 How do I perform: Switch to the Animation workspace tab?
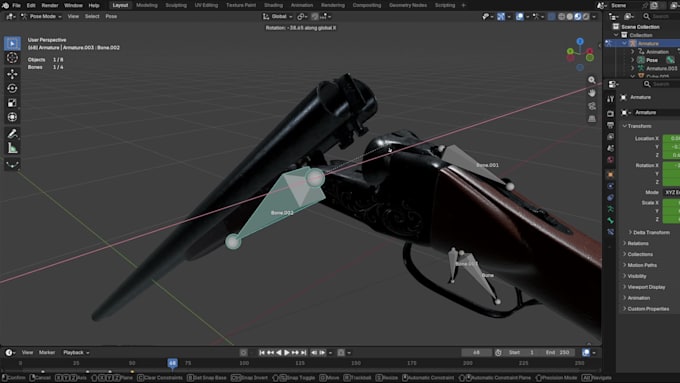pyautogui.click(x=302, y=5)
